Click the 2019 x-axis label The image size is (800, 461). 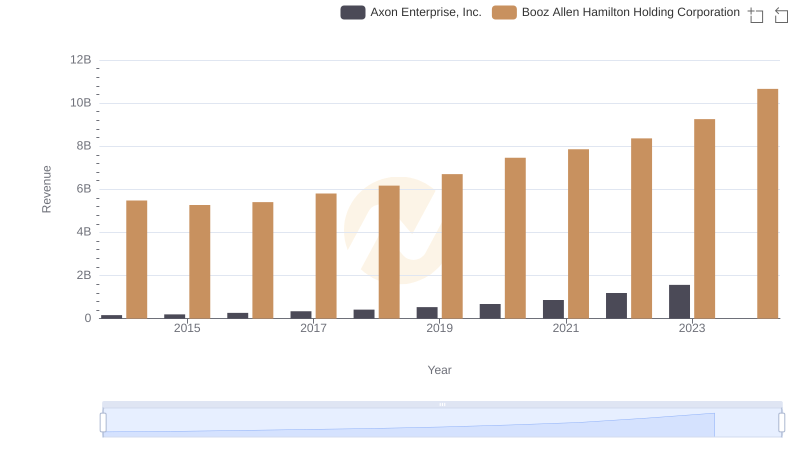[x=439, y=328]
